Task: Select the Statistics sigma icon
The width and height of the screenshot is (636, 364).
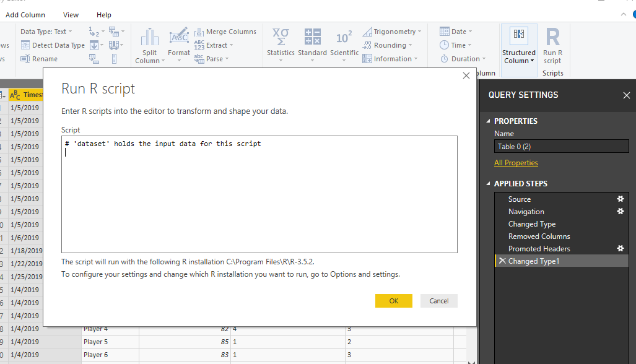Action: tap(281, 37)
